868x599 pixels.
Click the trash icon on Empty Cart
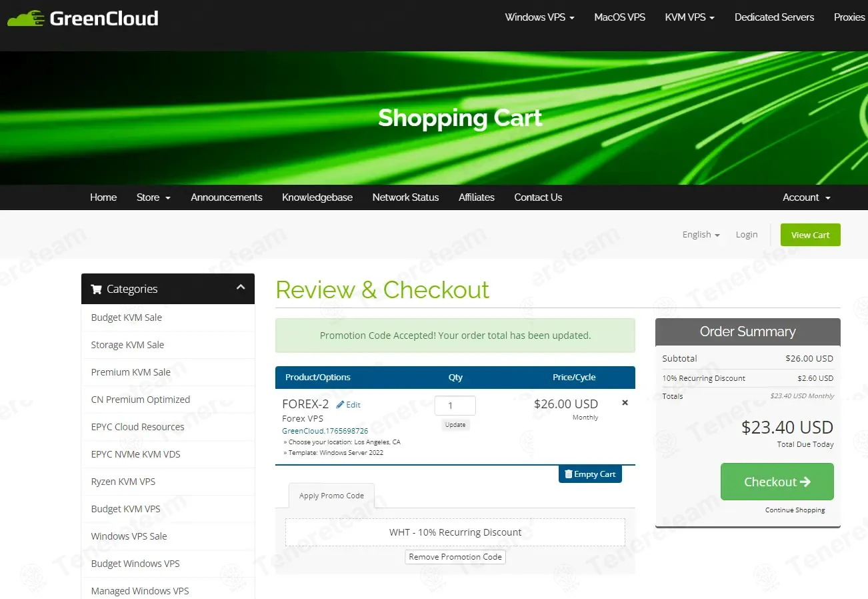(x=569, y=474)
